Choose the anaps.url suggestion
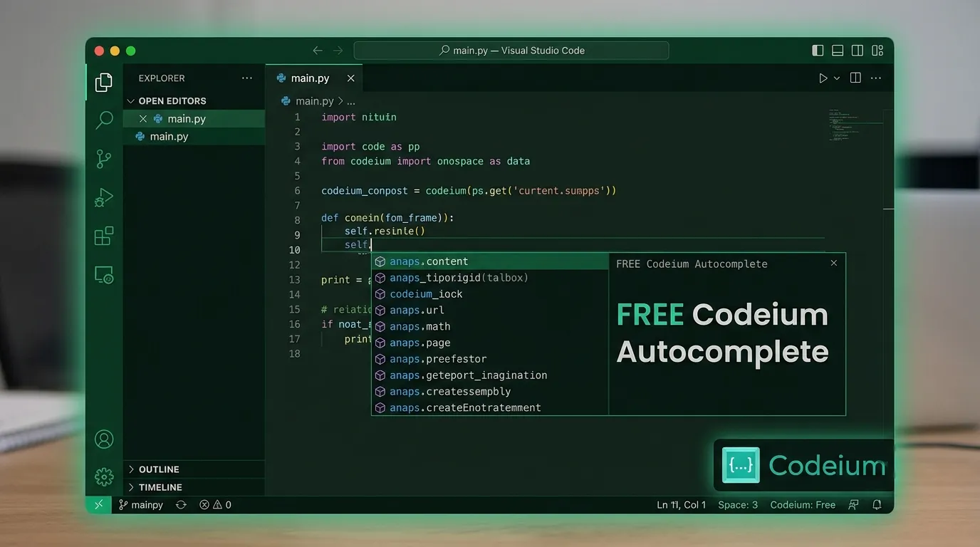 (490, 311)
